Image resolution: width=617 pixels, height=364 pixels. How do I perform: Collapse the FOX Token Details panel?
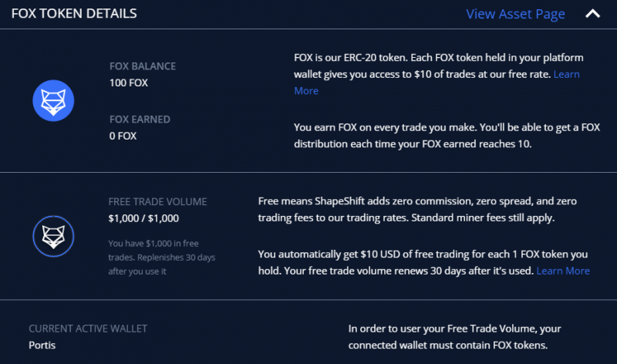pos(592,14)
